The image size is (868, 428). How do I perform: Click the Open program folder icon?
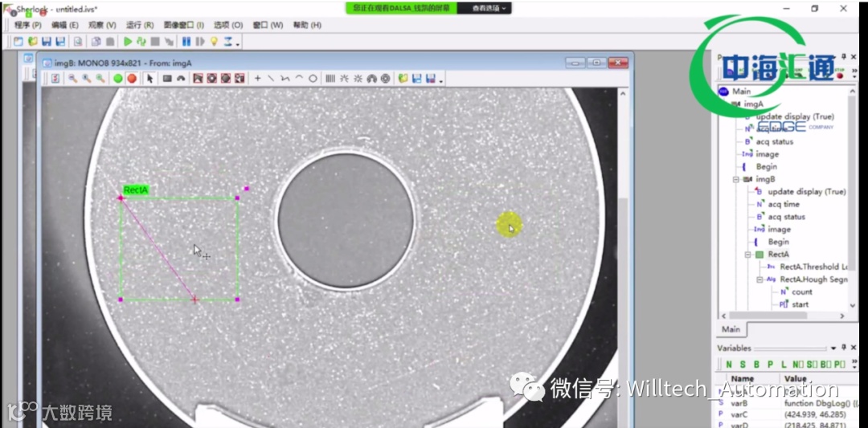click(33, 42)
